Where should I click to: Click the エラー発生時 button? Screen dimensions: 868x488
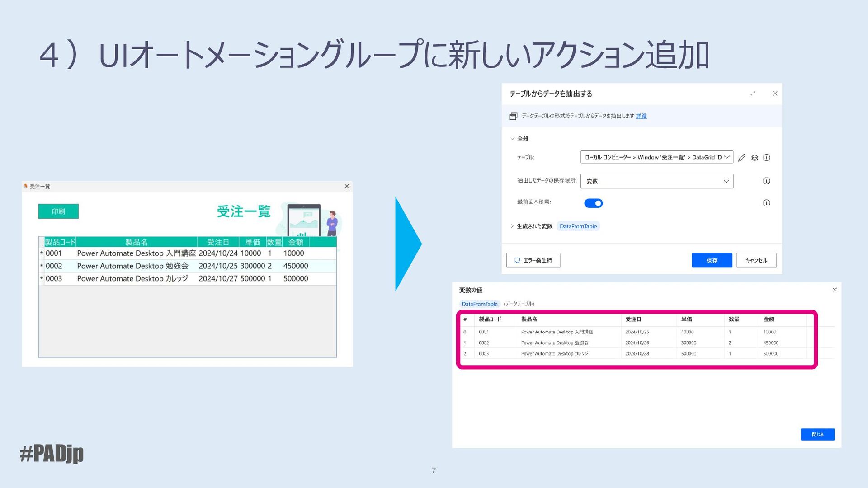pos(533,260)
